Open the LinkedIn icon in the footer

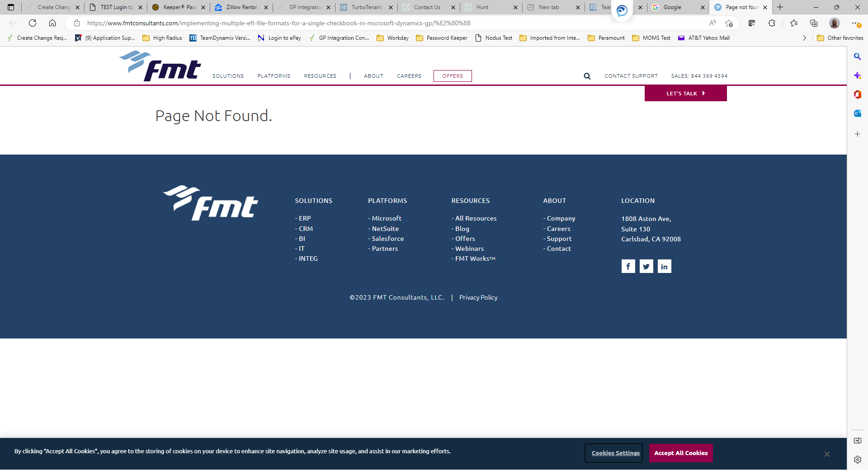(x=664, y=266)
